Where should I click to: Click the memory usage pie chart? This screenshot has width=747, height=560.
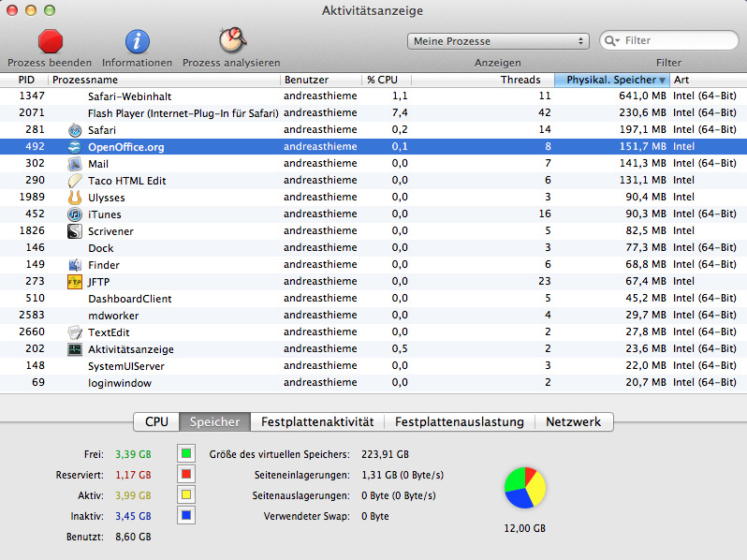(x=525, y=488)
